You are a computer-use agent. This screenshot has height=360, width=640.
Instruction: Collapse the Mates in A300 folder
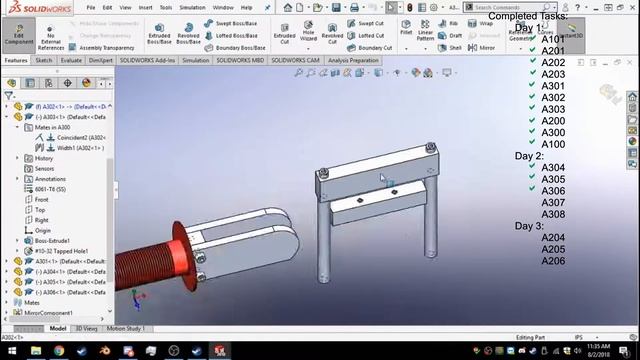[18, 127]
